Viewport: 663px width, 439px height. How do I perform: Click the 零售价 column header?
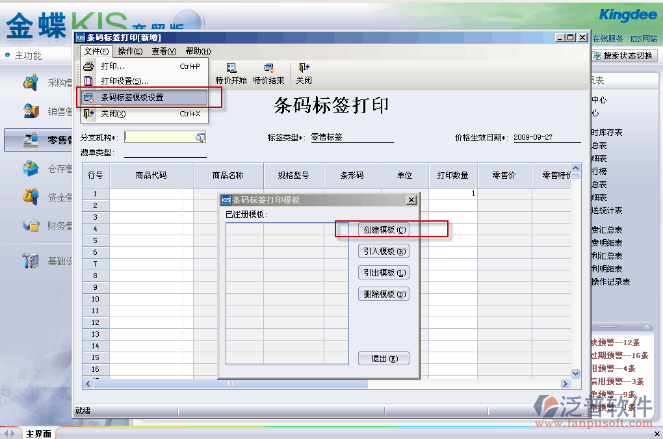coord(504,175)
